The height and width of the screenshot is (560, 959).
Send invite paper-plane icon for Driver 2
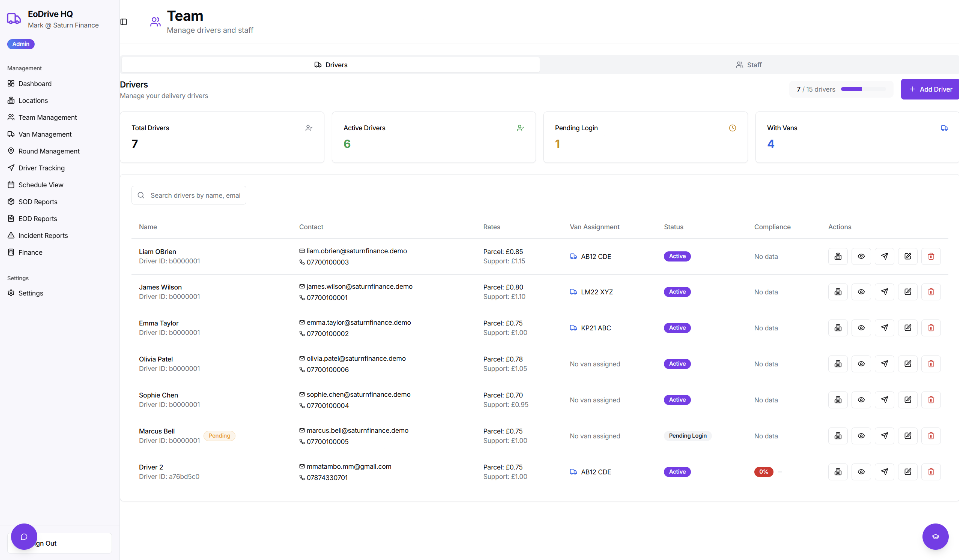pyautogui.click(x=884, y=472)
